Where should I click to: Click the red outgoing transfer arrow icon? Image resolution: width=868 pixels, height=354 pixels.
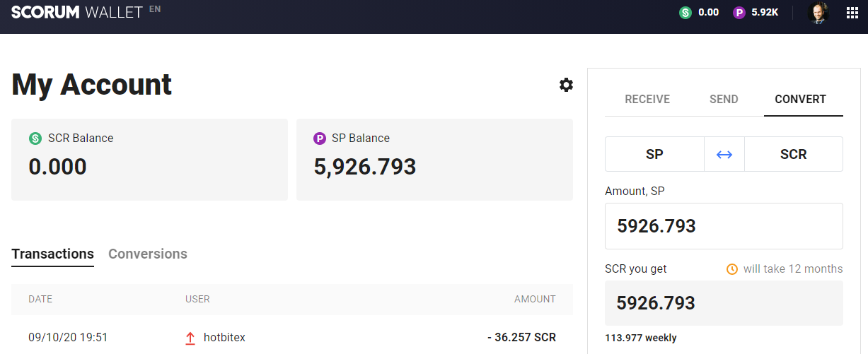coord(190,338)
